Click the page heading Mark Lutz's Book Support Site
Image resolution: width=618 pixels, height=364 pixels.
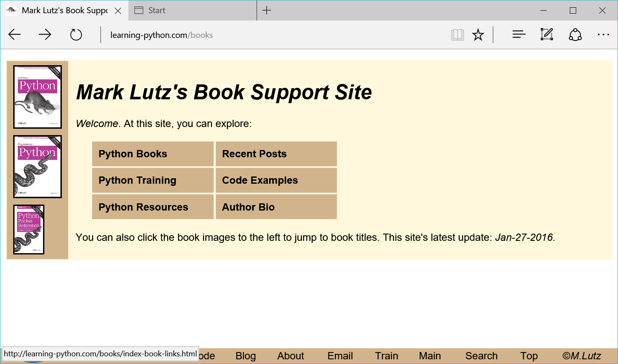(224, 92)
